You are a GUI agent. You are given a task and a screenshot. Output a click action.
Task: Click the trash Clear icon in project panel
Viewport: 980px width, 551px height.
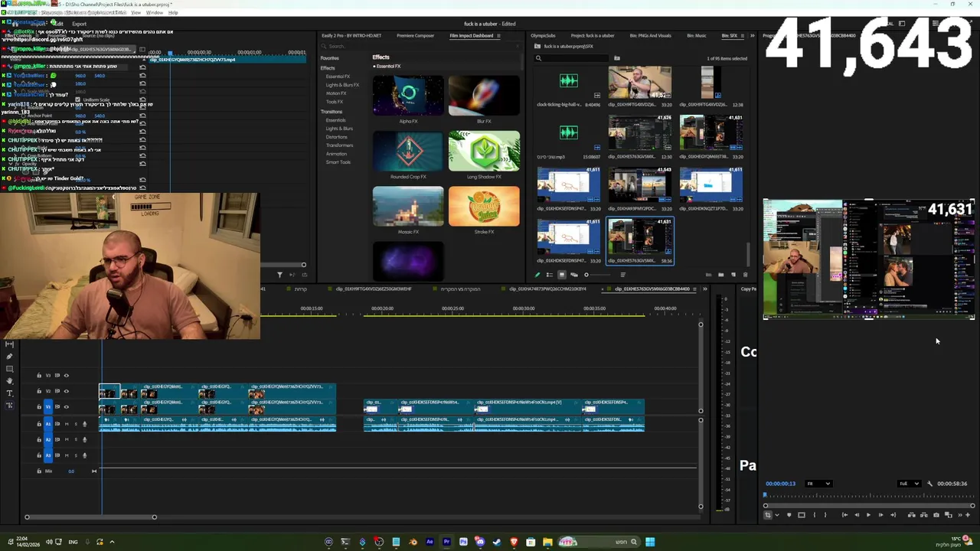pos(745,275)
